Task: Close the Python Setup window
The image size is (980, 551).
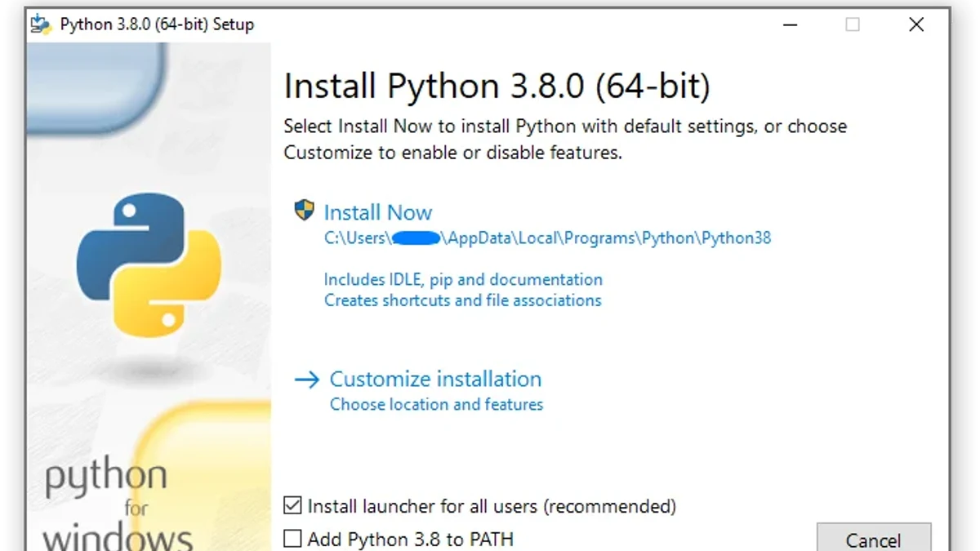Action: [x=916, y=24]
